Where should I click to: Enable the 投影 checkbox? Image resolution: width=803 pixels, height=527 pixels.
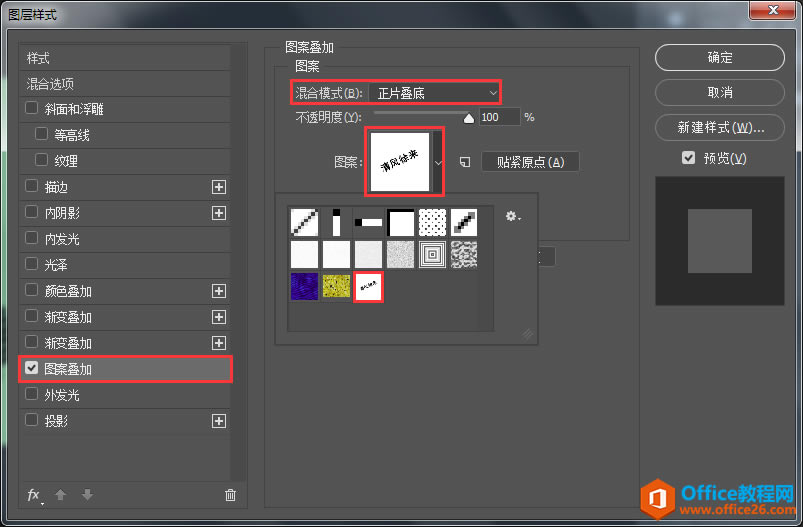pyautogui.click(x=31, y=420)
